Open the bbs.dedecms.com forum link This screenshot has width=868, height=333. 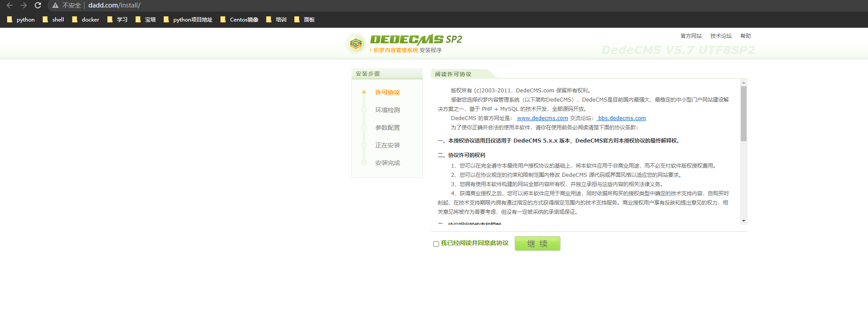pyautogui.click(x=622, y=118)
